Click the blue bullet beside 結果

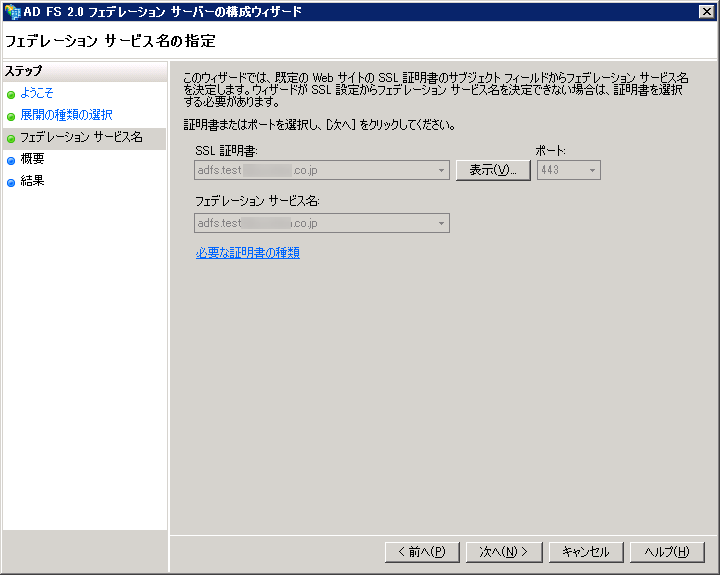coord(11,183)
